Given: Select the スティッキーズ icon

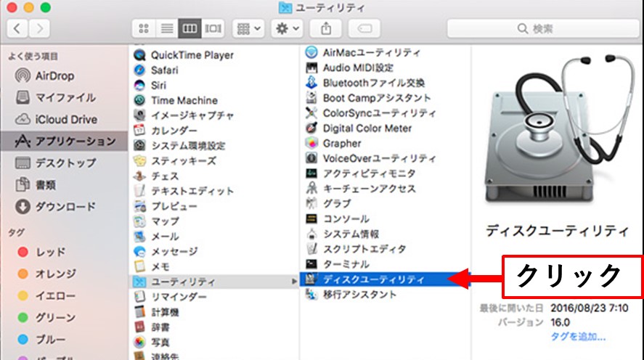Looking at the screenshot, I should (x=139, y=161).
